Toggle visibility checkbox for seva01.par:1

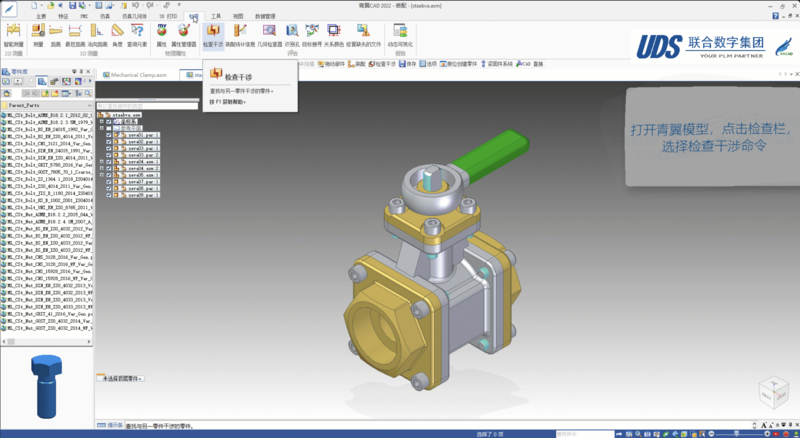(109, 135)
